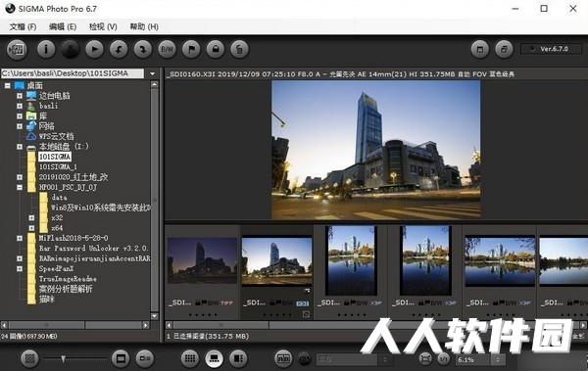The width and height of the screenshot is (588, 371).
Task: Switch to thumbnail grid view
Action: point(190,358)
